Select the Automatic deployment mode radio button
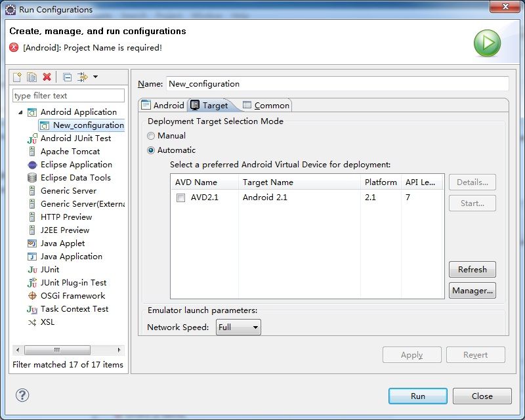This screenshot has height=420, width=525. [151, 150]
